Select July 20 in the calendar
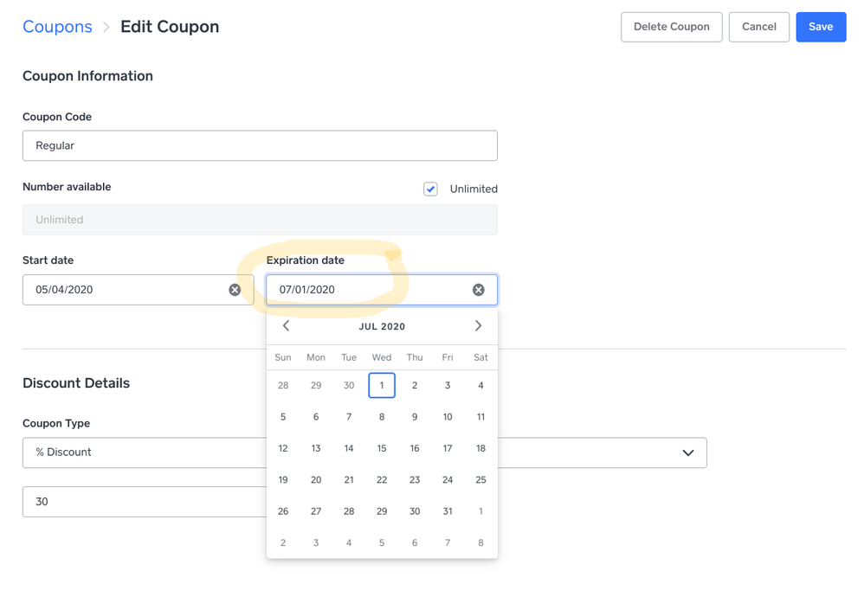 [316, 479]
